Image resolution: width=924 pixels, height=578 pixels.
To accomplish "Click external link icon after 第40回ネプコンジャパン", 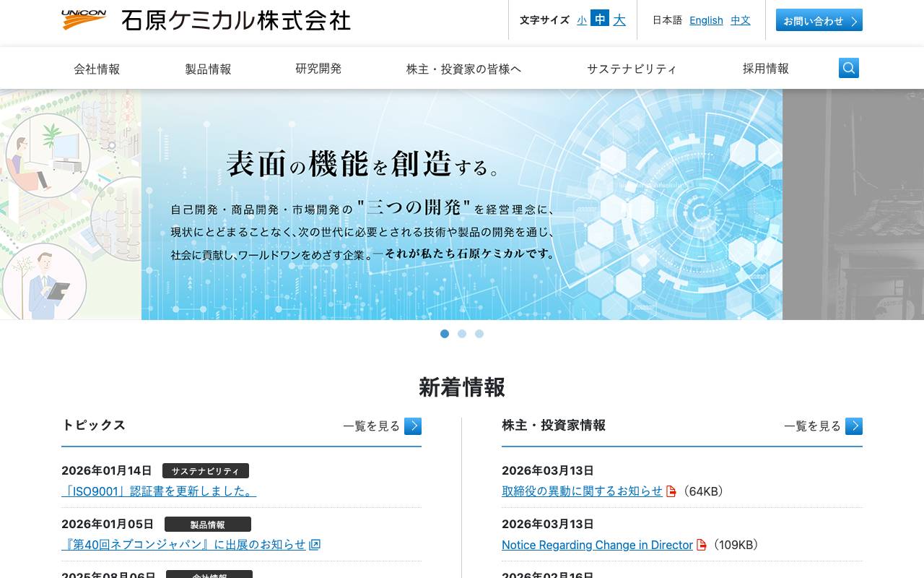I will point(314,545).
